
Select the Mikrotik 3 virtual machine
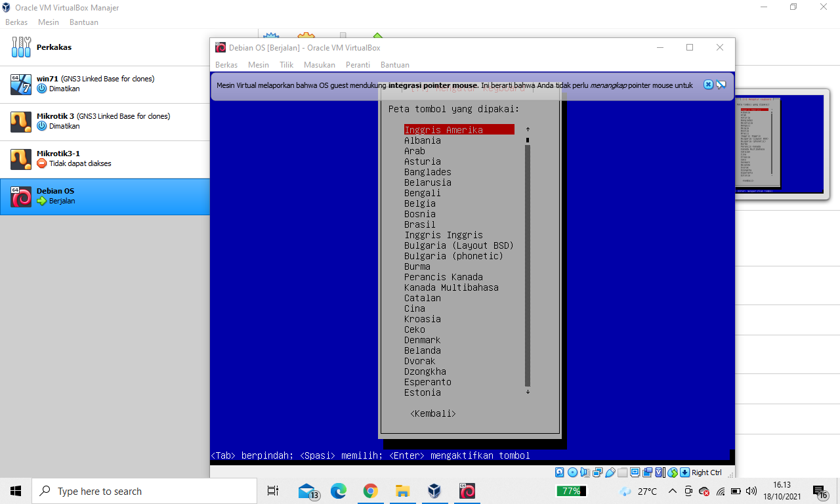coord(105,121)
